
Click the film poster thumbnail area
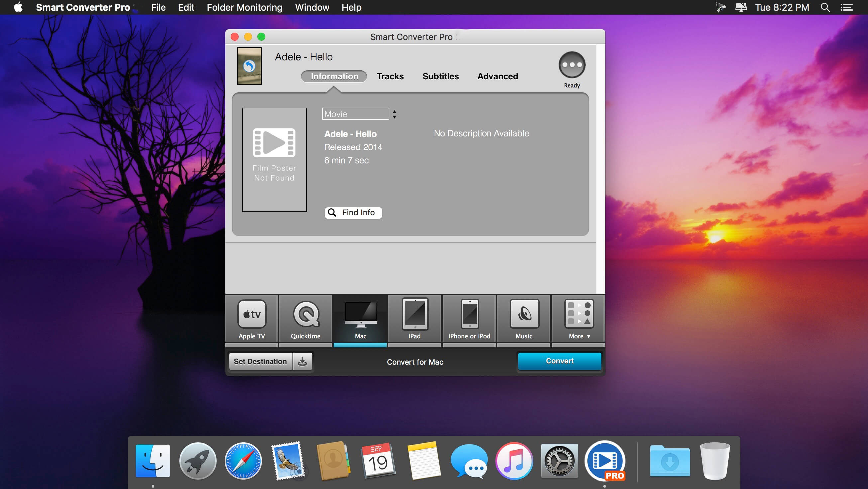273,160
